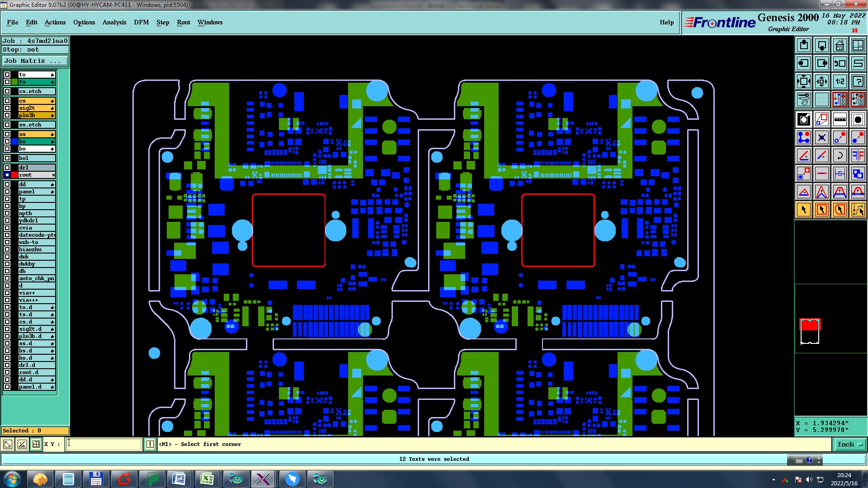The image size is (868, 488).
Task: Click the curved arrow rotate icon
Action: pyautogui.click(x=840, y=155)
